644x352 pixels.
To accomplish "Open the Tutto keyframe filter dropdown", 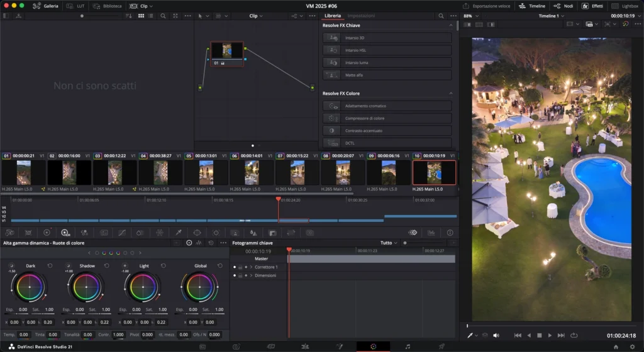I will coord(389,243).
